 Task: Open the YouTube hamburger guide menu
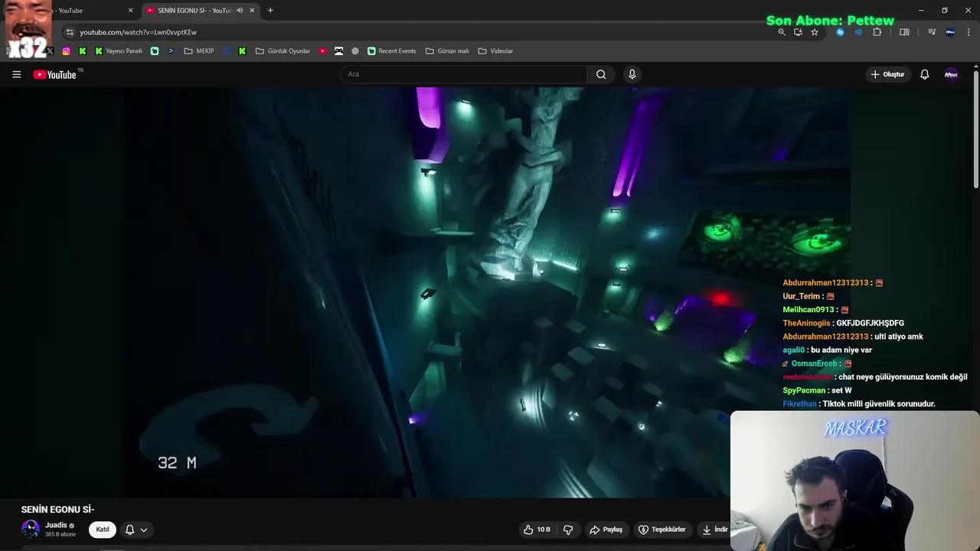[16, 74]
